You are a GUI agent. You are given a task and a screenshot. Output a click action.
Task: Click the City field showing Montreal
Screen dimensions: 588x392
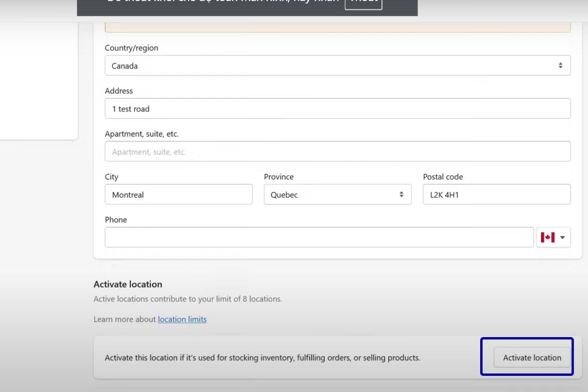(179, 195)
